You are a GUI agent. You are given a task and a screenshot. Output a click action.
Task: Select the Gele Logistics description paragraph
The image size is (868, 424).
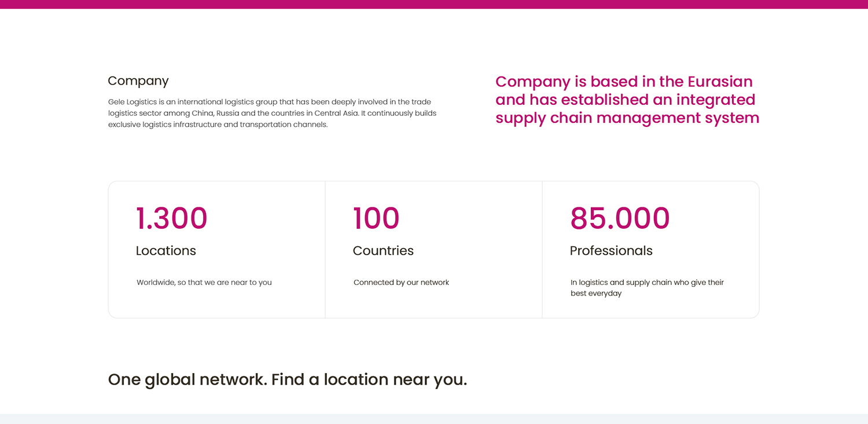tap(272, 113)
